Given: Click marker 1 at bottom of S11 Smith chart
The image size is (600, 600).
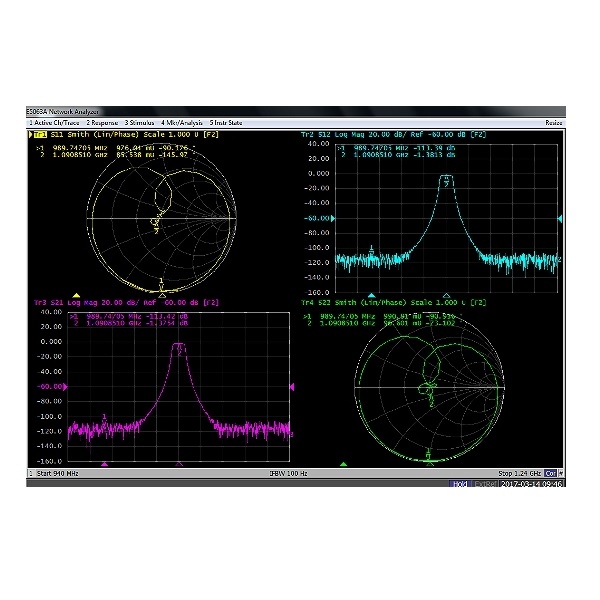Looking at the screenshot, I should pyautogui.click(x=161, y=284).
